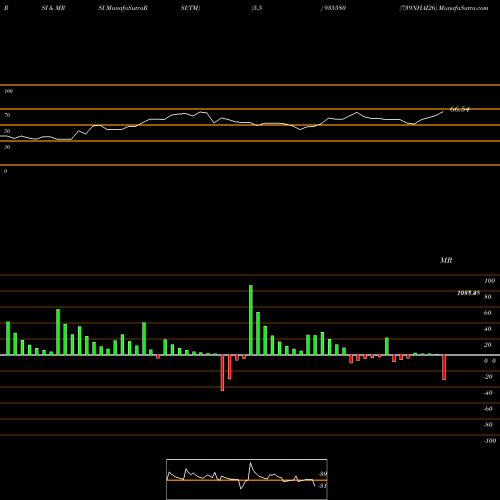This screenshot has height=500, width=500.
Task: Click the RSI axis label 30
Action: click(7, 147)
